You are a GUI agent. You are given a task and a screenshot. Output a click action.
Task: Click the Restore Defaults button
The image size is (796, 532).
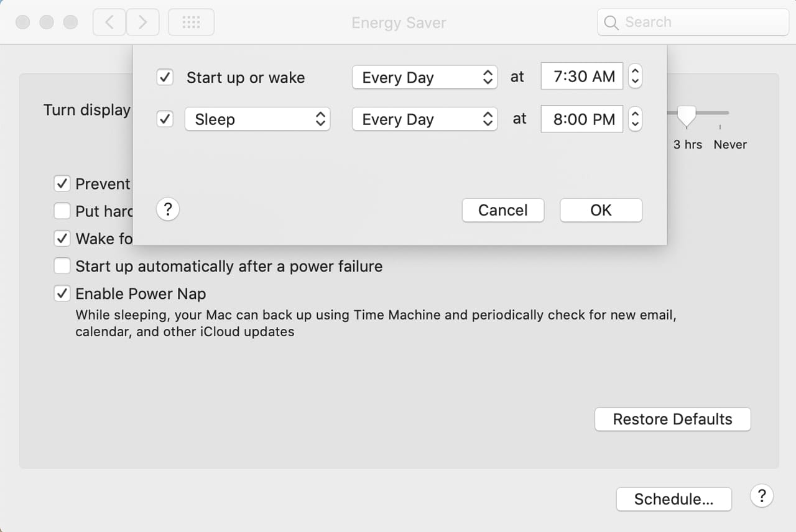coord(672,419)
